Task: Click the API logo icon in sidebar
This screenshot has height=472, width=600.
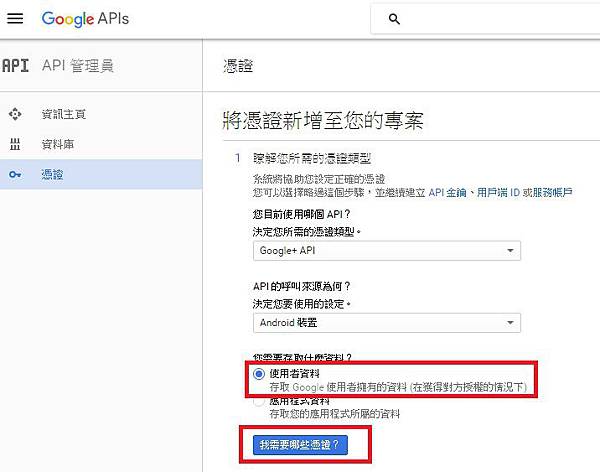Action: 15,66
